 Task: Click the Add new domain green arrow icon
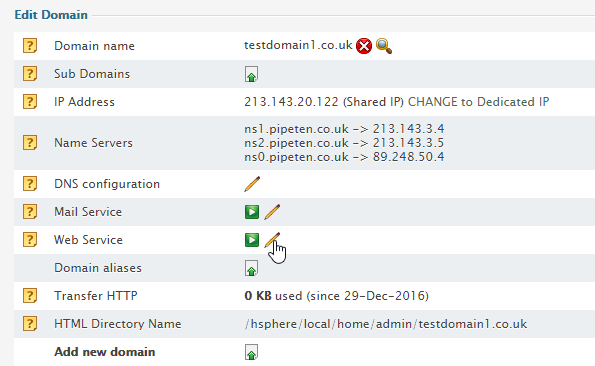[x=251, y=352]
